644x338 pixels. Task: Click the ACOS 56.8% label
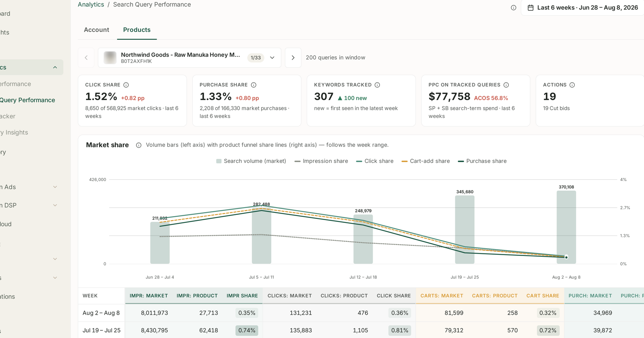point(491,98)
